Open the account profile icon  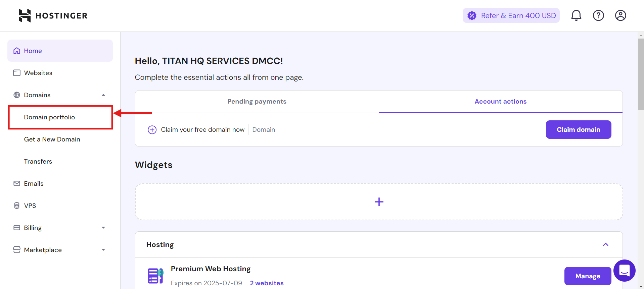(620, 15)
